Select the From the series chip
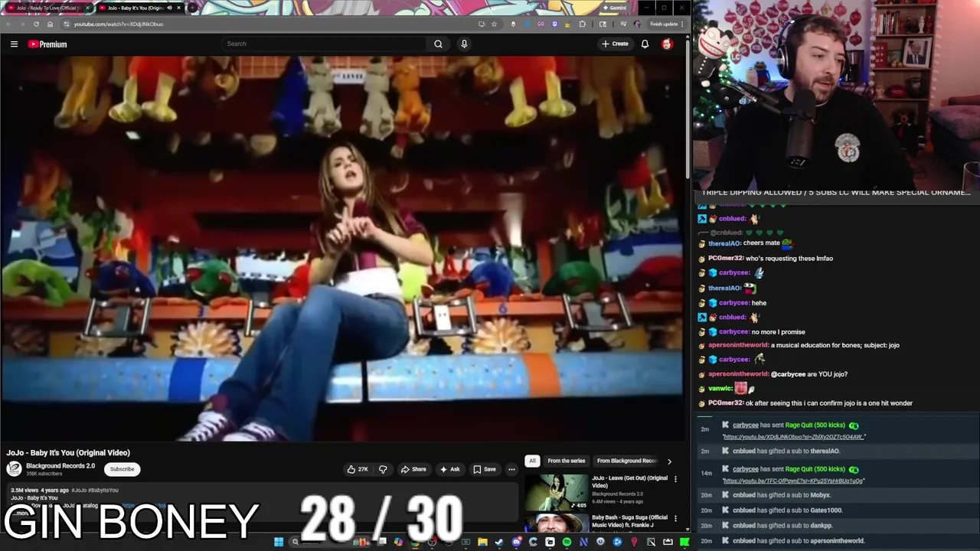The height and width of the screenshot is (551, 980). coord(566,461)
